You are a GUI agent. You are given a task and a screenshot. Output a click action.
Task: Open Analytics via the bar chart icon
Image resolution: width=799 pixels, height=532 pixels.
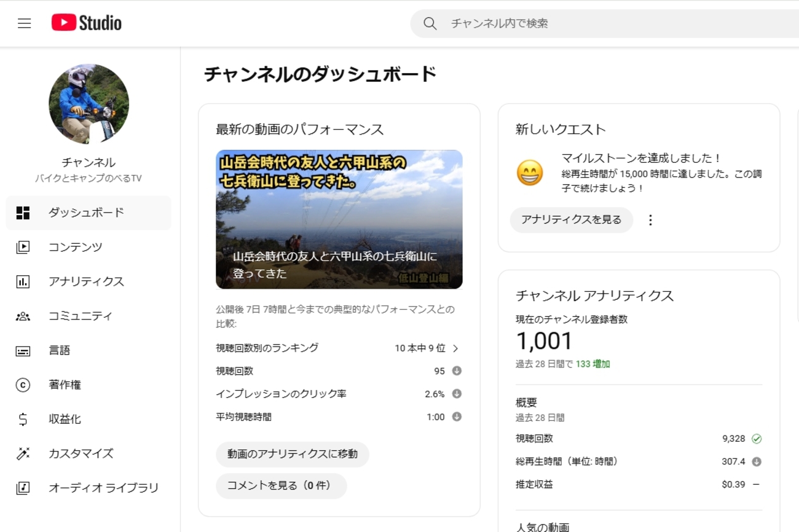pos(23,281)
